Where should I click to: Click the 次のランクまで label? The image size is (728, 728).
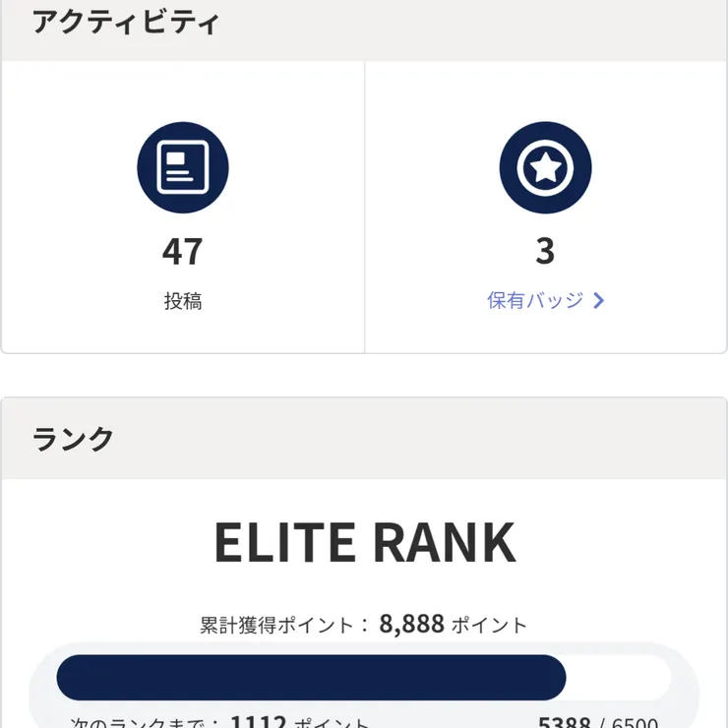click(x=146, y=723)
